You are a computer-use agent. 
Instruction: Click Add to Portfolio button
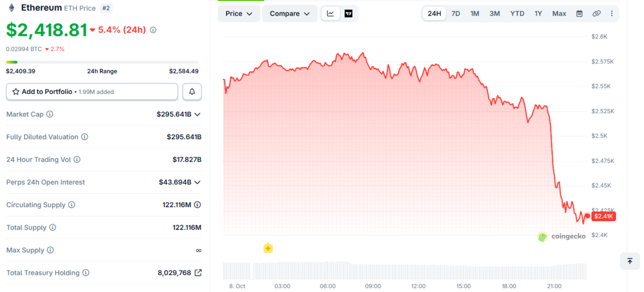92,92
